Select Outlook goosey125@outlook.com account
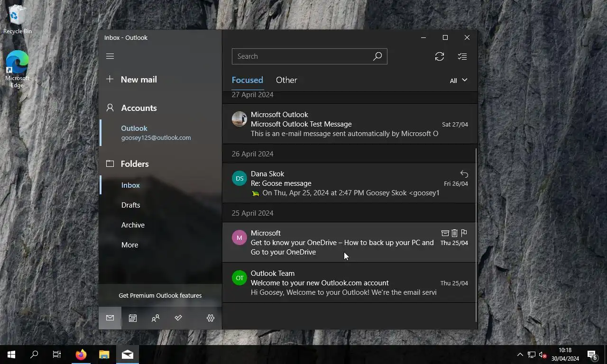 click(x=160, y=133)
